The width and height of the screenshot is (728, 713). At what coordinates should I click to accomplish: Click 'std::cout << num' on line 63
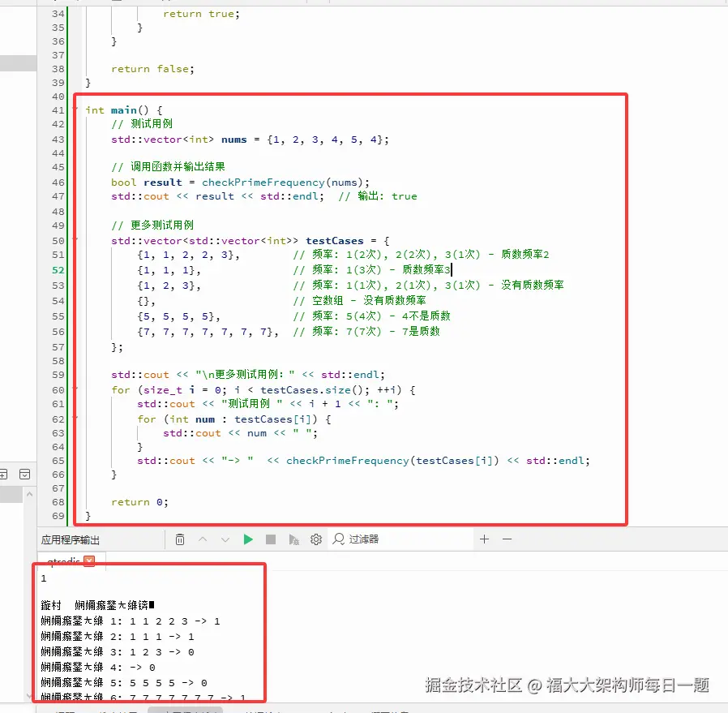215,433
